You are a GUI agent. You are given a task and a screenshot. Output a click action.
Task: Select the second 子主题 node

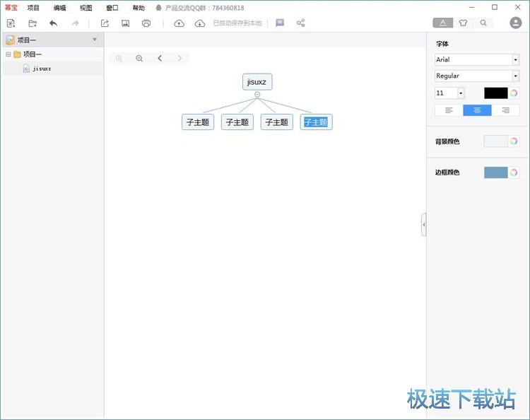click(237, 122)
